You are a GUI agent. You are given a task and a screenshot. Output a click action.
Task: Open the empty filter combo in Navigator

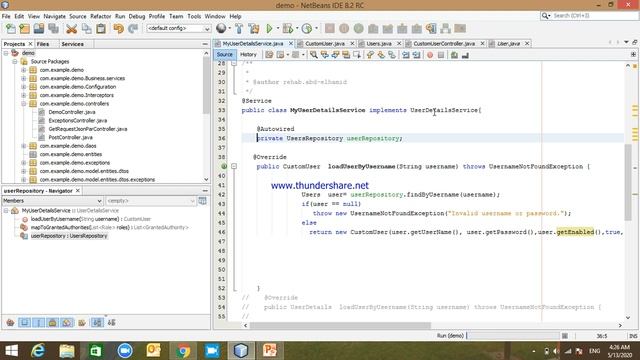[151, 200]
